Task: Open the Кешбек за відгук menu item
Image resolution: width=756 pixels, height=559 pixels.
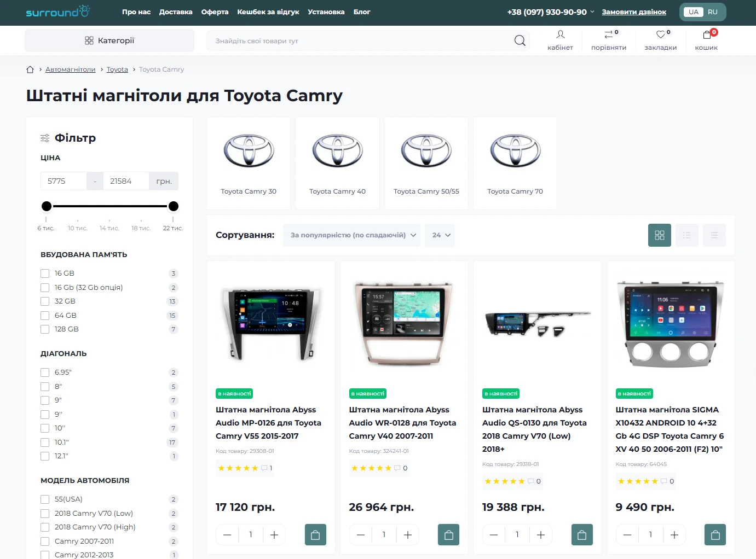Action: [x=268, y=12]
